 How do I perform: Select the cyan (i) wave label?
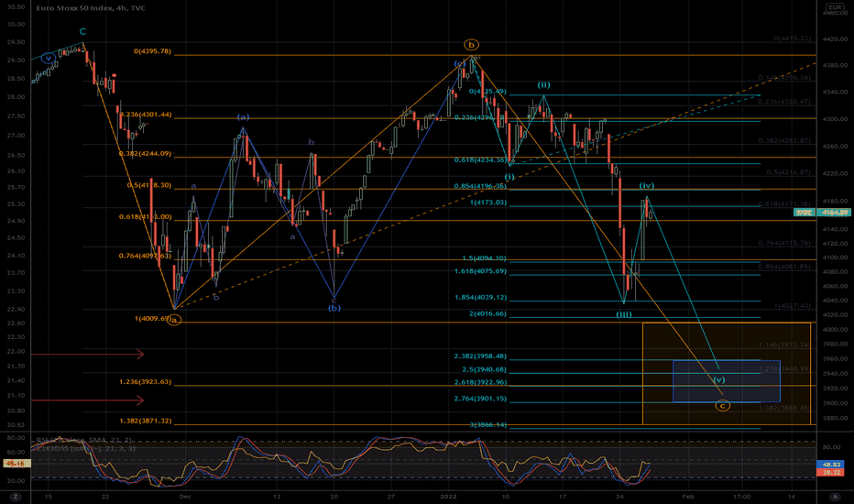coord(509,177)
